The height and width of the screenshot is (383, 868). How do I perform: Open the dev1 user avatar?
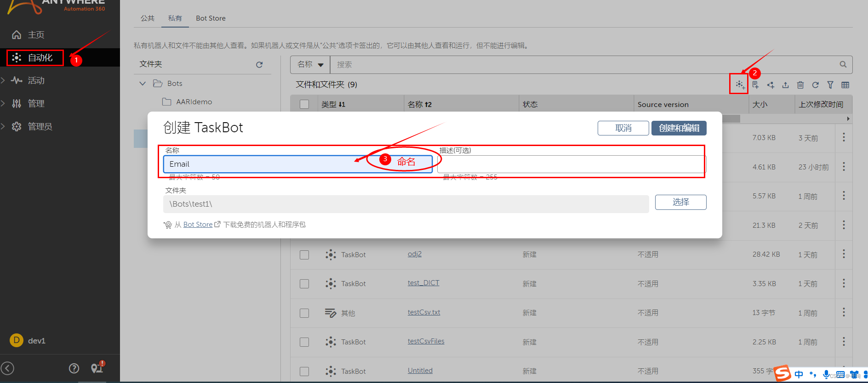(x=17, y=340)
